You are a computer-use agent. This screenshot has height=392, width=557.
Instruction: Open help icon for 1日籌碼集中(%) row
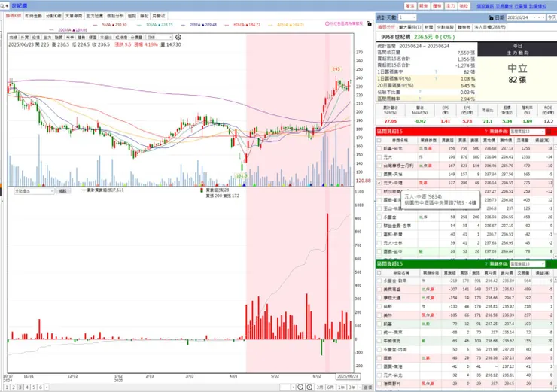click(x=436, y=78)
